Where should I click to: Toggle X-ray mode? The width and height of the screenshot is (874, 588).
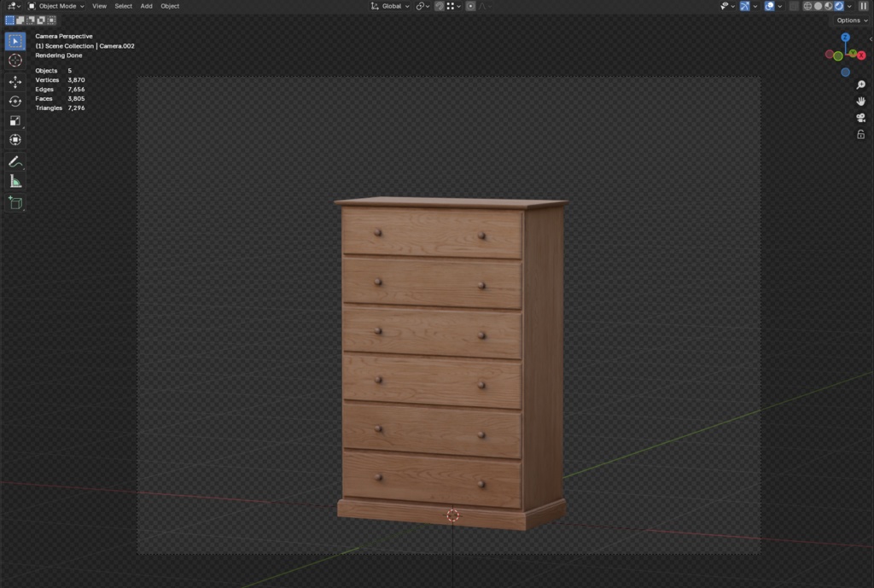point(794,6)
